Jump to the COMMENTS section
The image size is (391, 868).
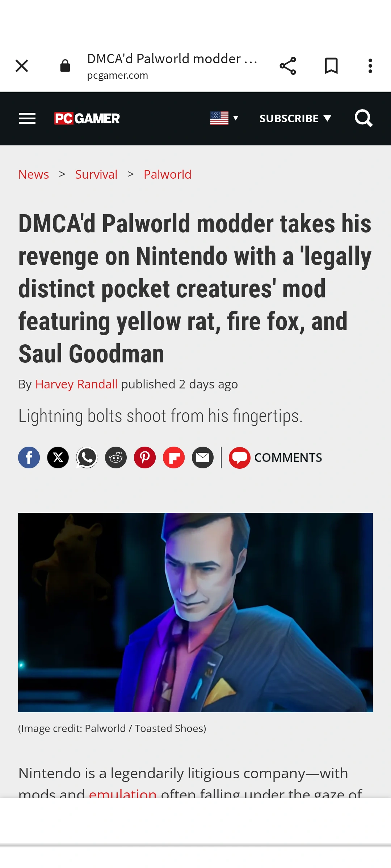coord(275,458)
